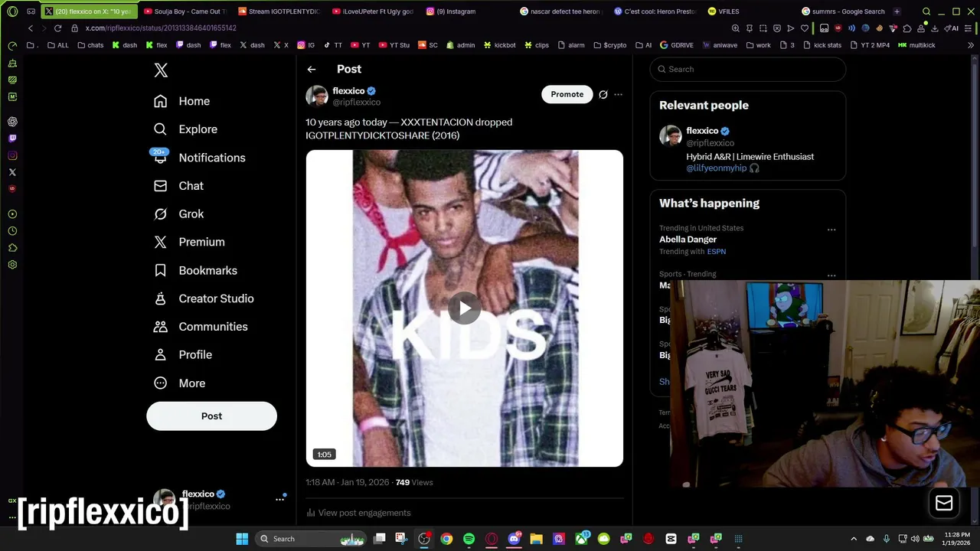This screenshot has height=551, width=980.
Task: Expand the More menu in sidebar
Action: 180,383
